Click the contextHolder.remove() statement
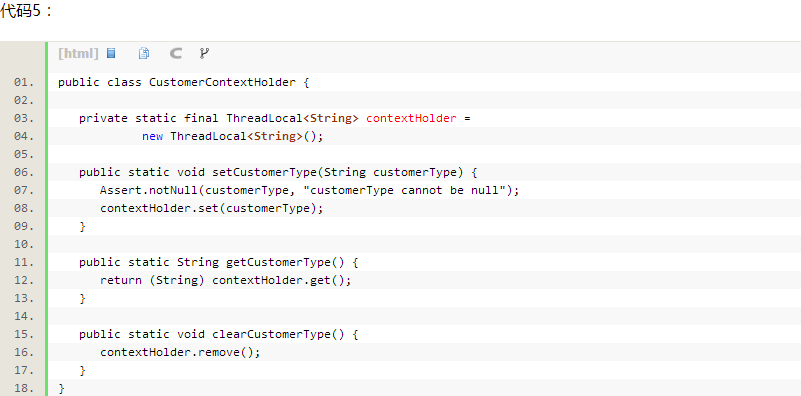The image size is (801, 396). point(180,353)
